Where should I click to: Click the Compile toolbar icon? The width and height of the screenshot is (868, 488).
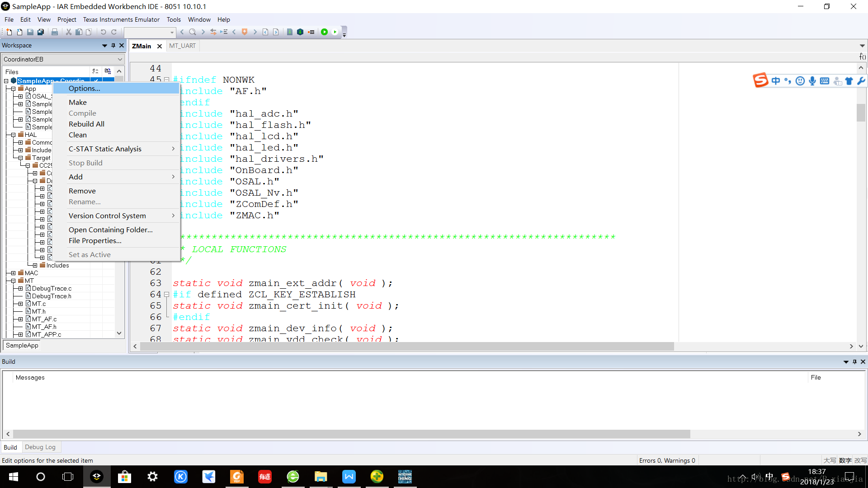(x=290, y=32)
